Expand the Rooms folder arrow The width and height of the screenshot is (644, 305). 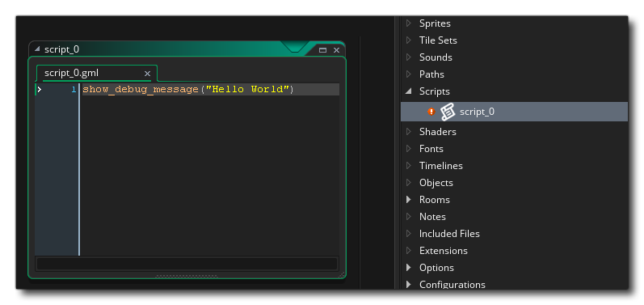tap(409, 200)
